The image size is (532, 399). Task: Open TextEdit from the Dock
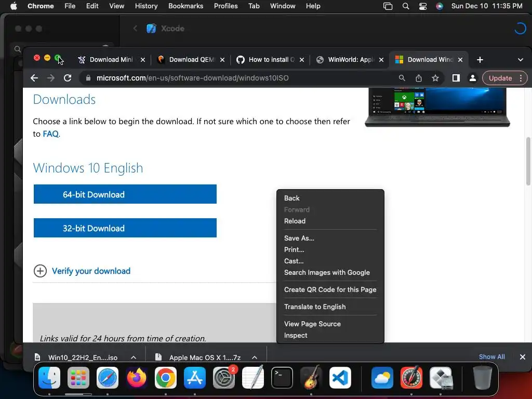pos(253,377)
